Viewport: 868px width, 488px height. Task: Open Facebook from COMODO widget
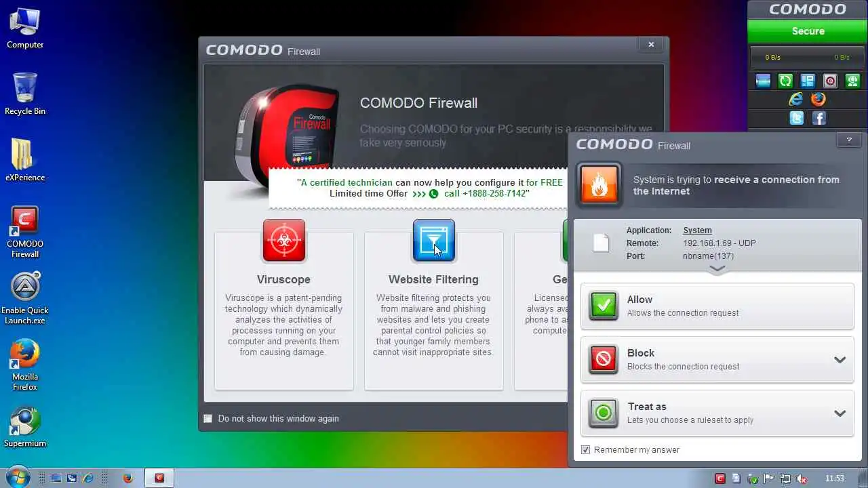tap(818, 118)
